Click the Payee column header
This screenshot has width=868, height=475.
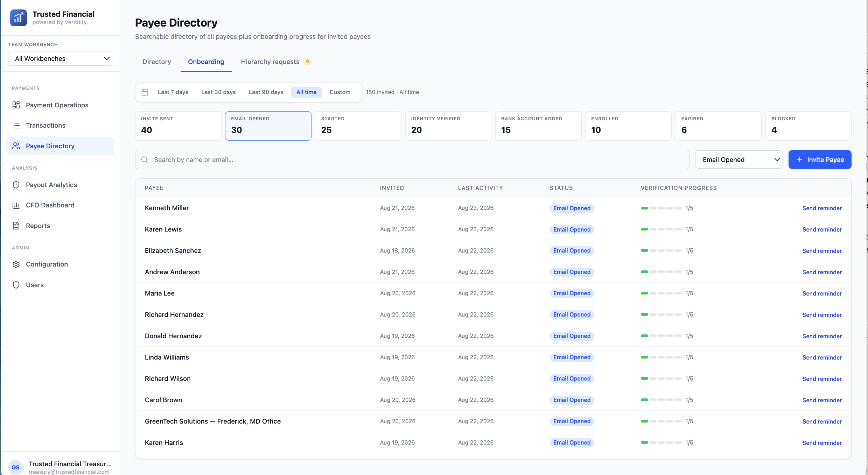[x=154, y=188]
